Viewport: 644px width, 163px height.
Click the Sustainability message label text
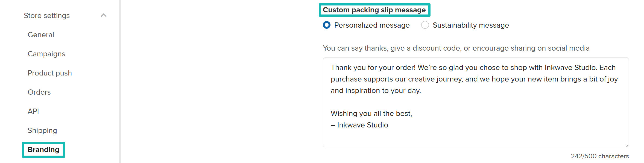tap(471, 25)
